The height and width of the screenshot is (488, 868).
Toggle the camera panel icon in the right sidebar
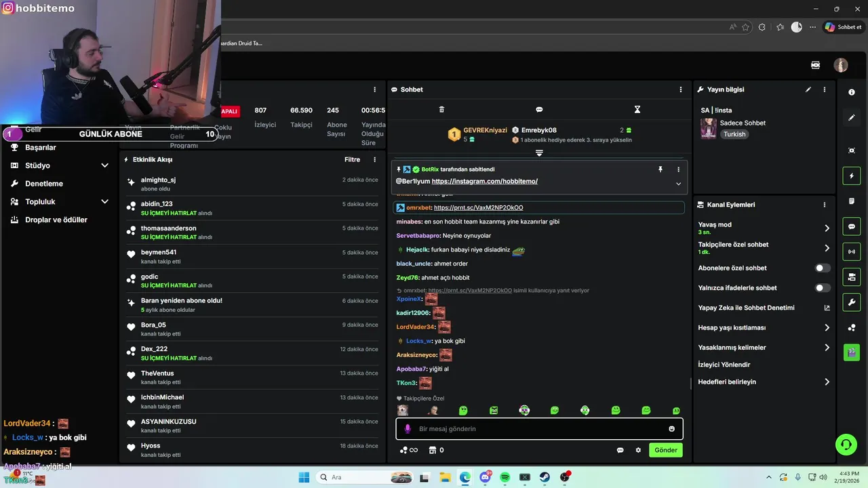(x=852, y=277)
